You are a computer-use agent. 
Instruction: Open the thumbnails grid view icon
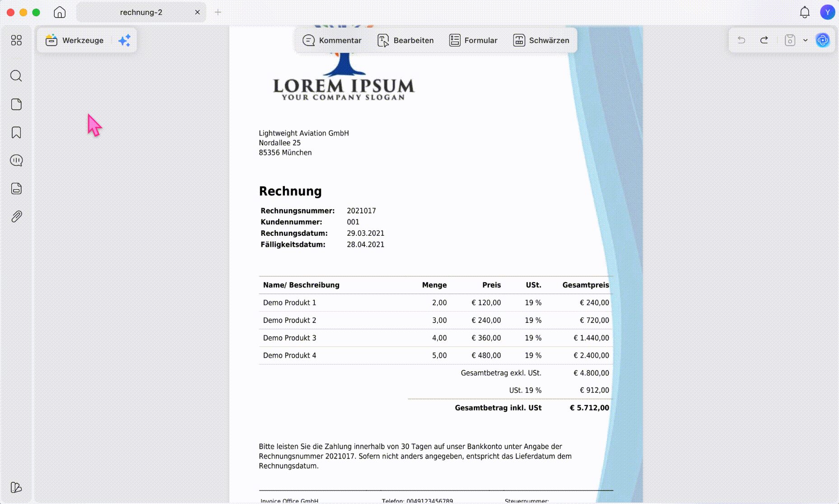pos(16,40)
